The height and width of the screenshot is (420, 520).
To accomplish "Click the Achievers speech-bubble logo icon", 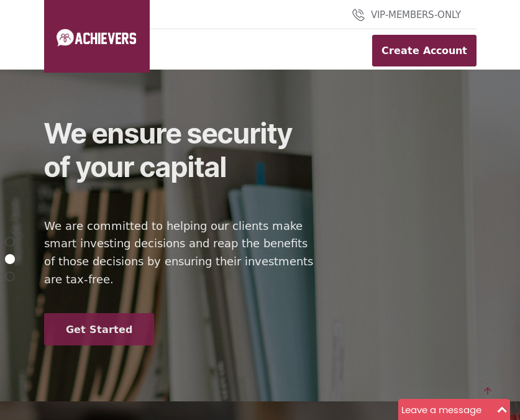I will (65, 37).
